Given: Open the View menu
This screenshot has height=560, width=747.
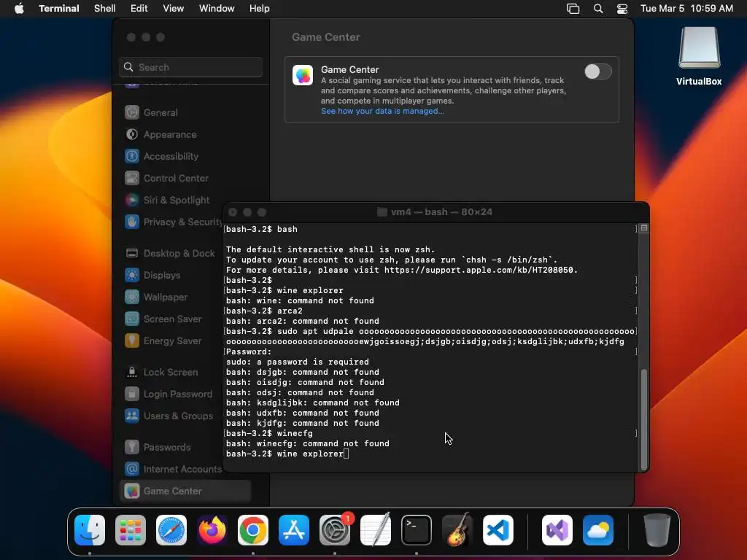Looking at the screenshot, I should pyautogui.click(x=174, y=9).
